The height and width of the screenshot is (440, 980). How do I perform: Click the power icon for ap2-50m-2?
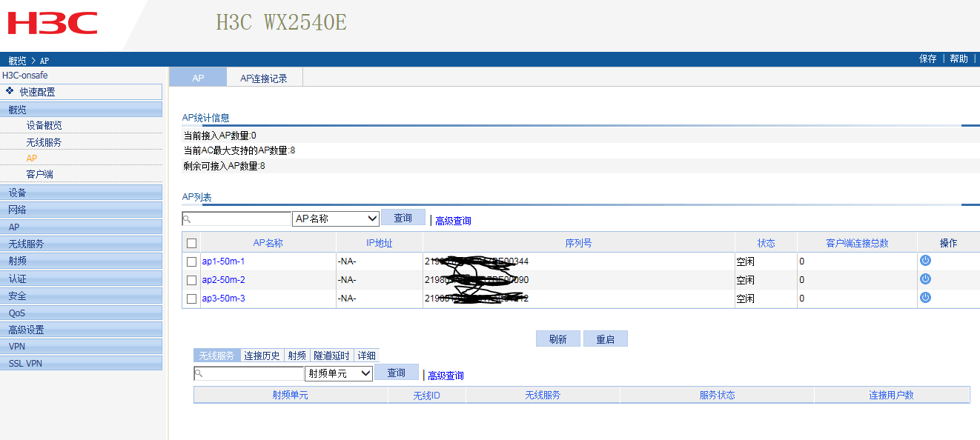[x=925, y=279]
